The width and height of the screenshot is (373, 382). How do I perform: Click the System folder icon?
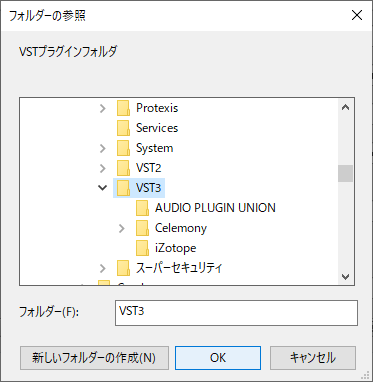123,148
